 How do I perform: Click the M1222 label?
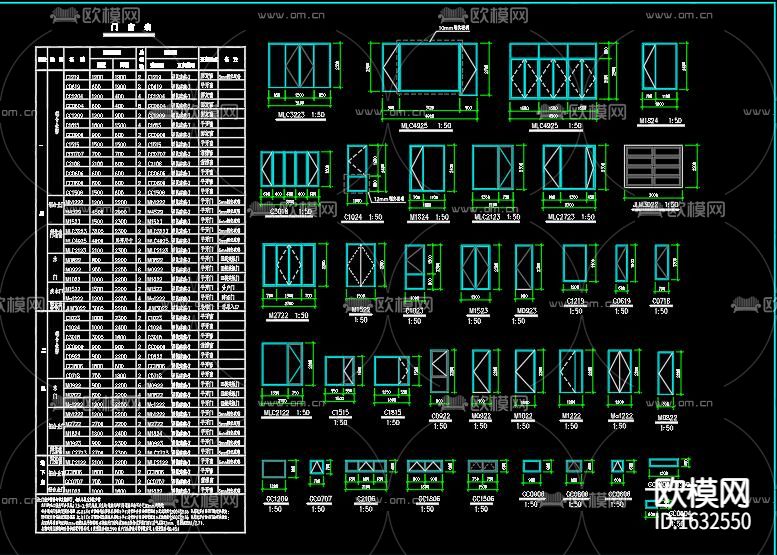click(571, 416)
